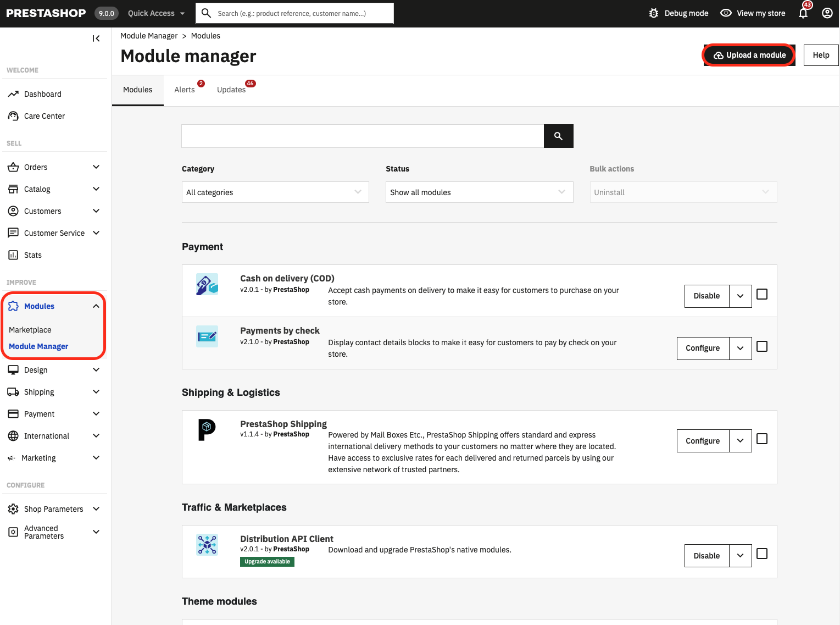This screenshot has width=840, height=625.
Task: Click the Catalog store icon
Action: point(13,189)
